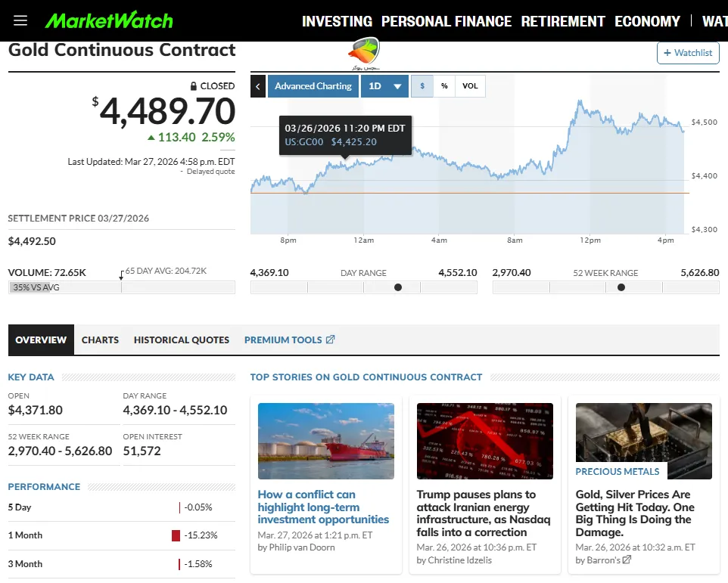Screen dimensions: 728x583
Task: Click the 52 week high value 5,626.80
Action: [700, 273]
